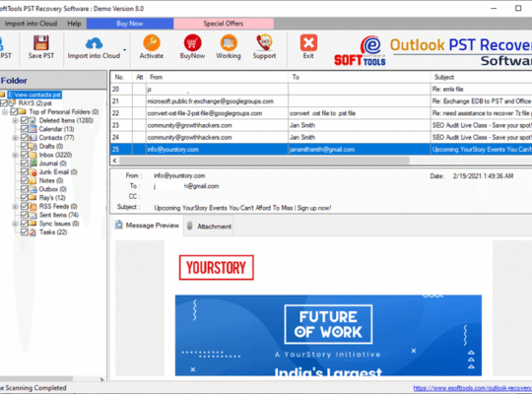Expand the Contacts tree node
The width and height of the screenshot is (532, 394).
(15, 138)
